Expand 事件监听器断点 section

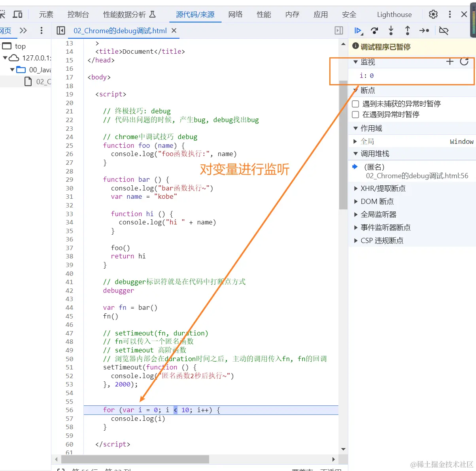point(356,228)
